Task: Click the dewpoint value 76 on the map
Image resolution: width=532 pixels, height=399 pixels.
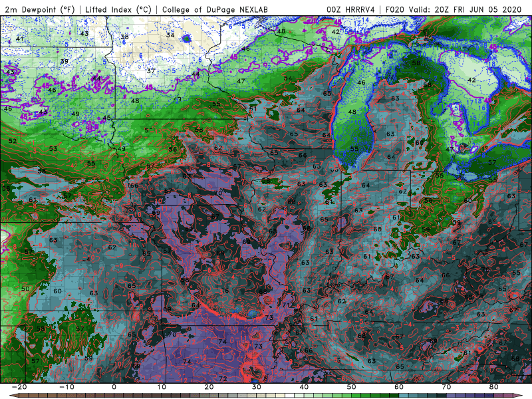Action: tap(225, 291)
